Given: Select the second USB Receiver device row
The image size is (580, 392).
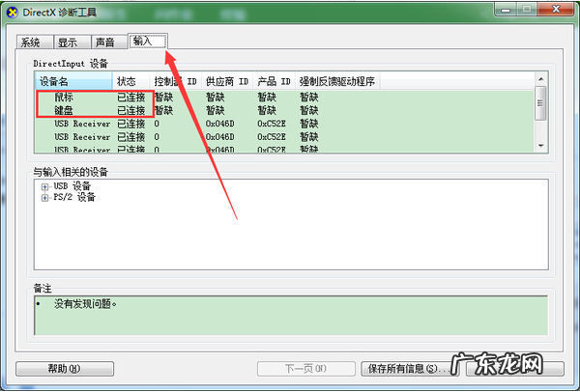Looking at the screenshot, I should 284,137.
